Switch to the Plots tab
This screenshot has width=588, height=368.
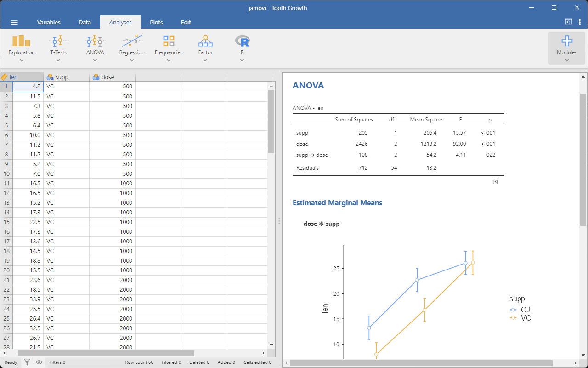tap(156, 22)
